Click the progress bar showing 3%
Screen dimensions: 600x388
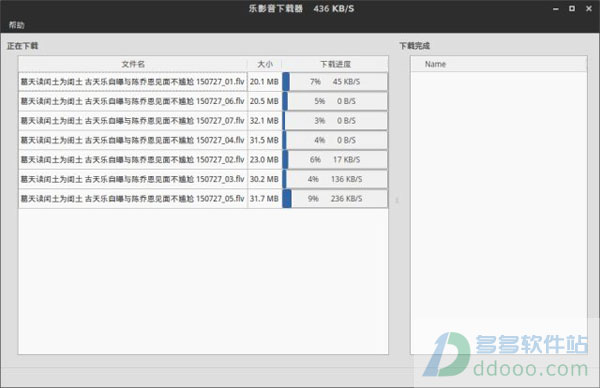click(x=335, y=121)
